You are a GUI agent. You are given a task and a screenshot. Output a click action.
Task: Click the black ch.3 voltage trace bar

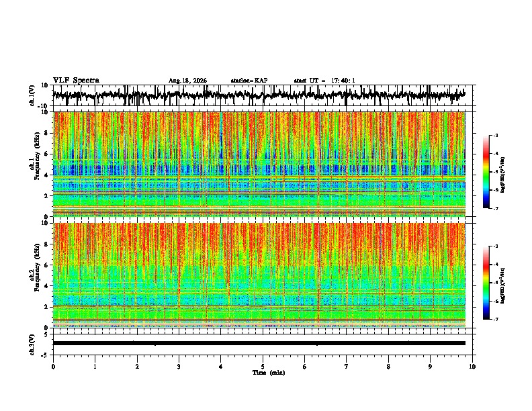(259, 343)
